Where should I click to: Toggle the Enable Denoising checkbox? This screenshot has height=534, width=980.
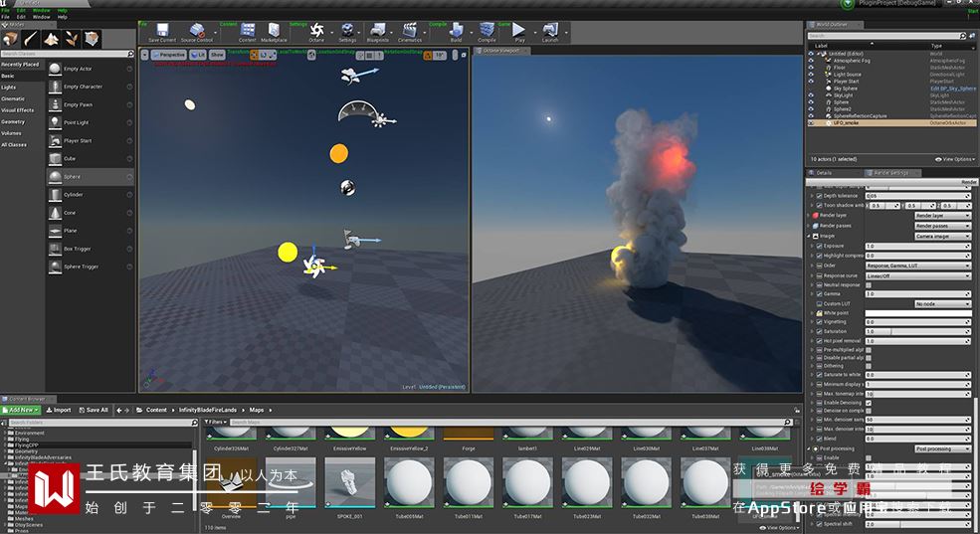tap(869, 403)
